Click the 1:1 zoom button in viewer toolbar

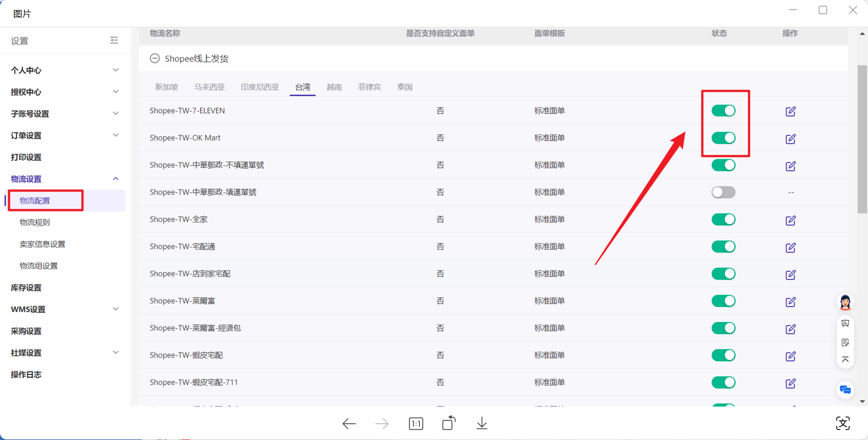(416, 423)
